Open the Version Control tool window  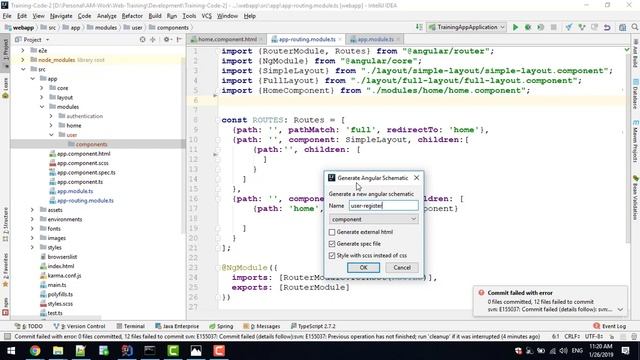point(80,326)
